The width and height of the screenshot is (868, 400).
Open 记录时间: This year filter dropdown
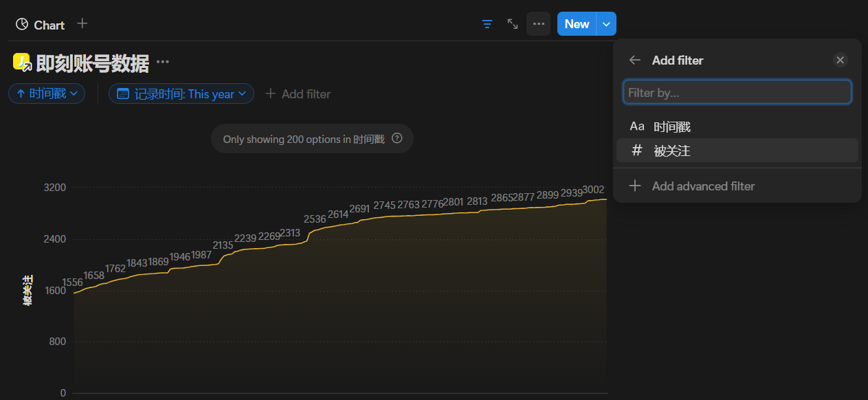point(181,93)
